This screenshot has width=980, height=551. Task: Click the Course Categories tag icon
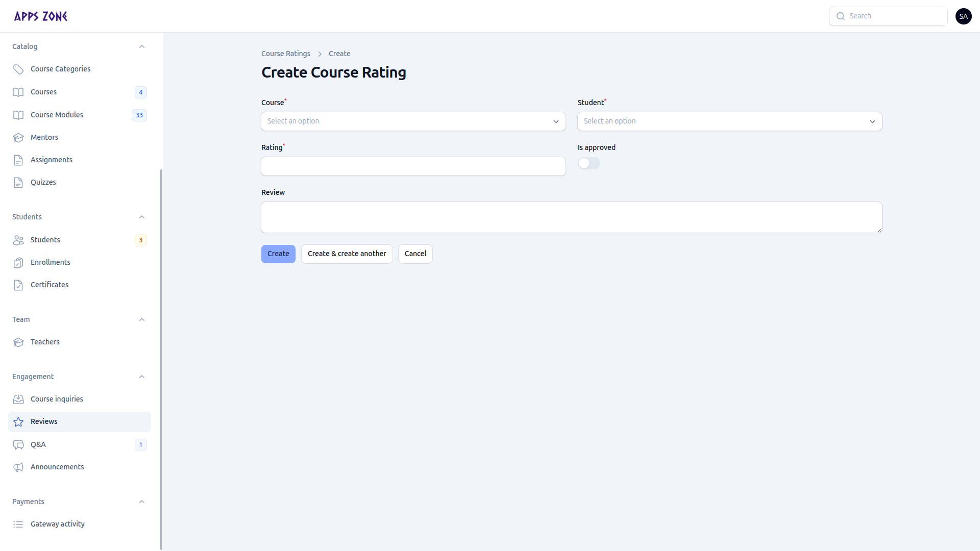coord(18,69)
